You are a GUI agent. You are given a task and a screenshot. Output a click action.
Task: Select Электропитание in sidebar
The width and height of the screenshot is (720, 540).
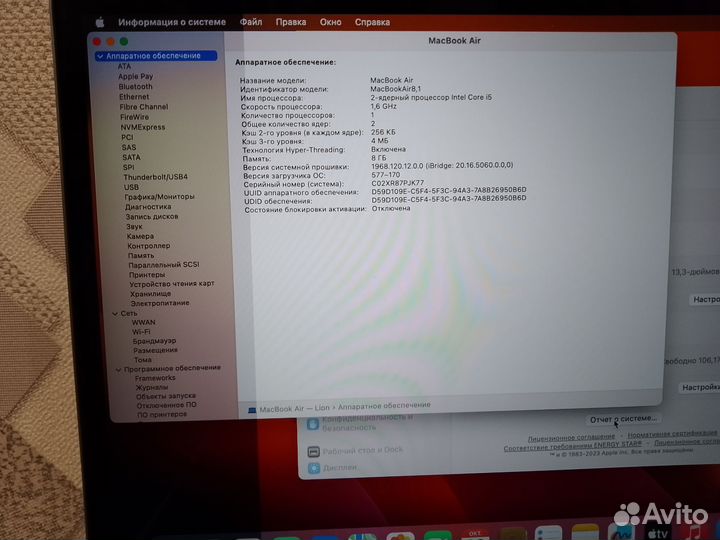[160, 303]
